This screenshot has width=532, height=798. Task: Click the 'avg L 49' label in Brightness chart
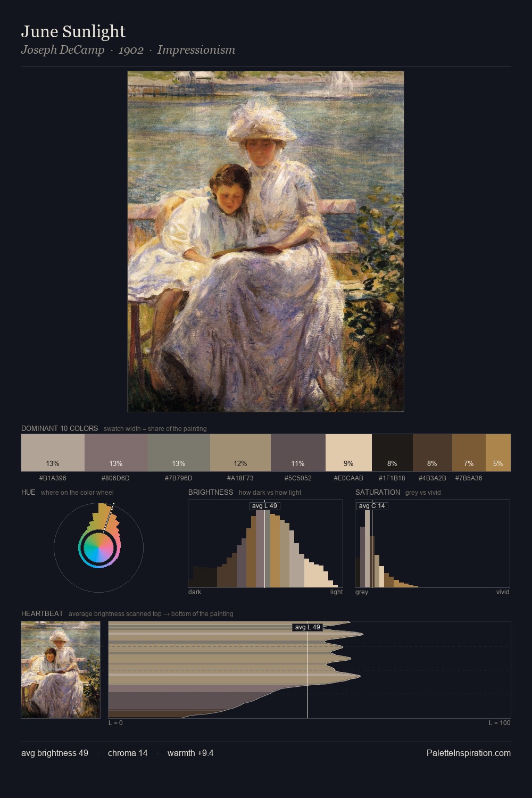tap(264, 506)
